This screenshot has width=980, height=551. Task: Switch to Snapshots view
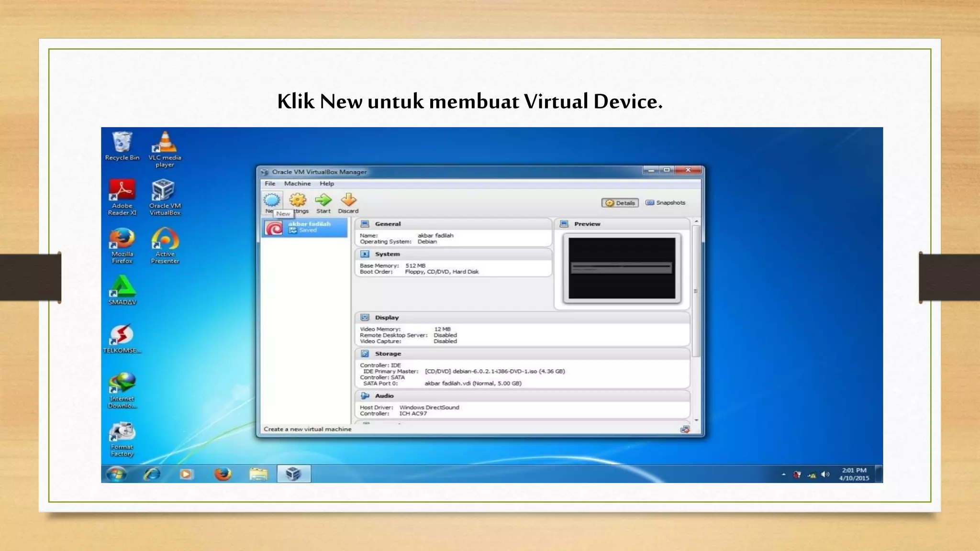pos(666,203)
